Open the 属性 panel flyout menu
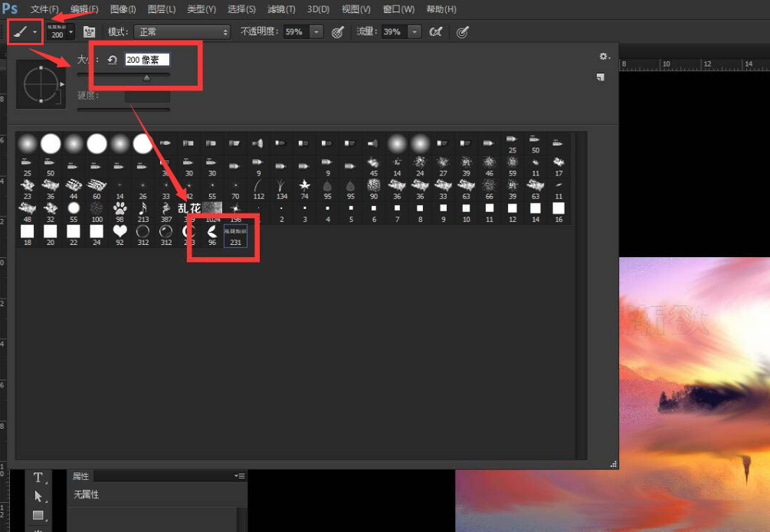This screenshot has height=532, width=770. click(239, 475)
